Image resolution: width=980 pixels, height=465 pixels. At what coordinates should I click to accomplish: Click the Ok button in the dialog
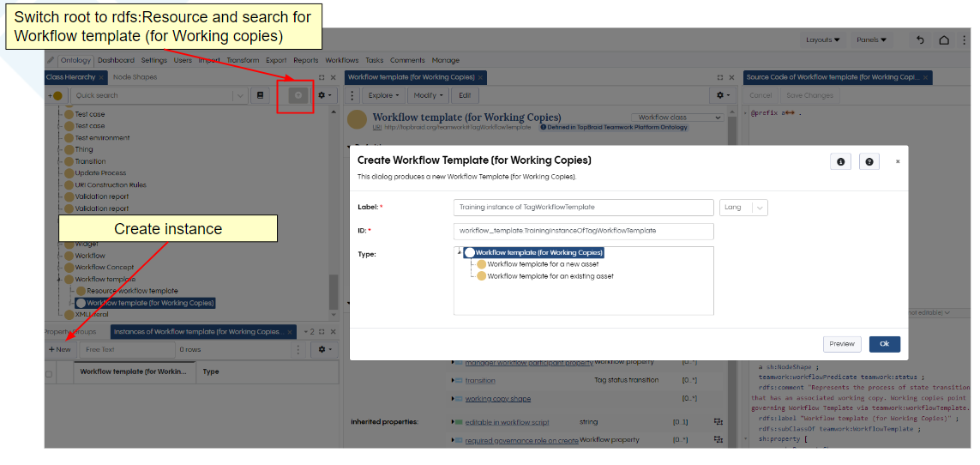(x=884, y=344)
